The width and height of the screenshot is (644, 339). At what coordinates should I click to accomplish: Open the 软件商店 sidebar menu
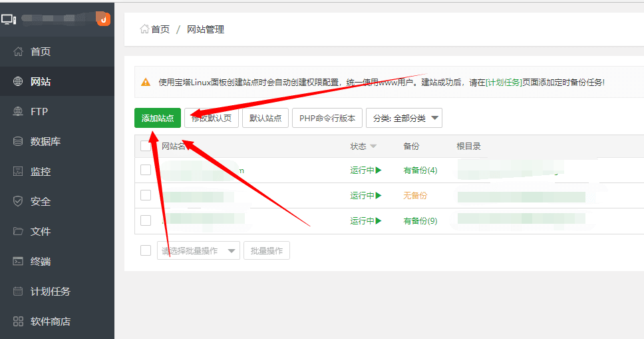(x=57, y=321)
